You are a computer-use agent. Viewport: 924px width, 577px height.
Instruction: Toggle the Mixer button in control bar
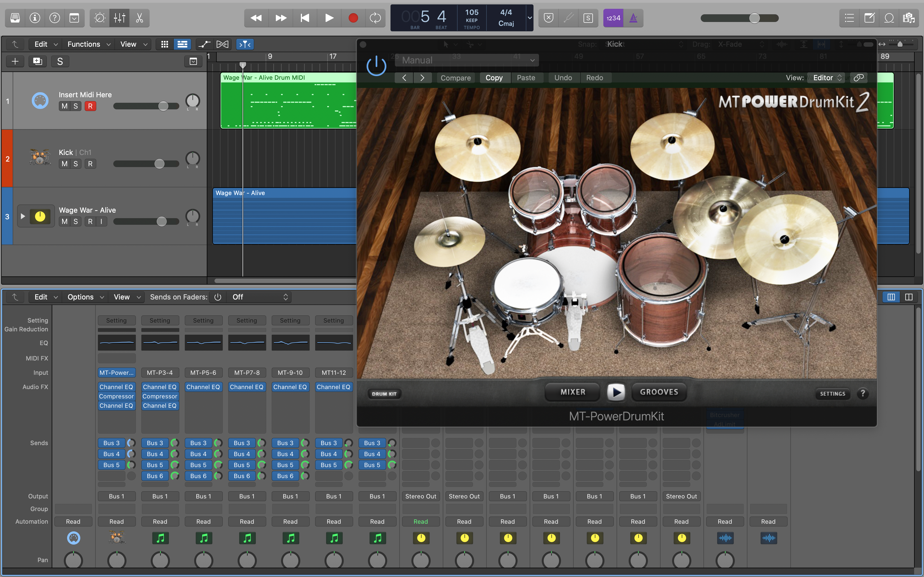(x=120, y=18)
